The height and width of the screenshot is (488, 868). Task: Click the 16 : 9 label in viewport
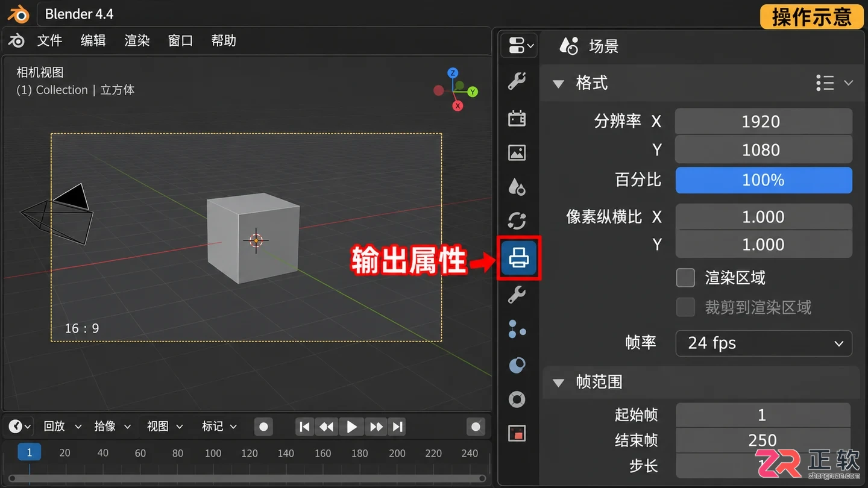82,328
